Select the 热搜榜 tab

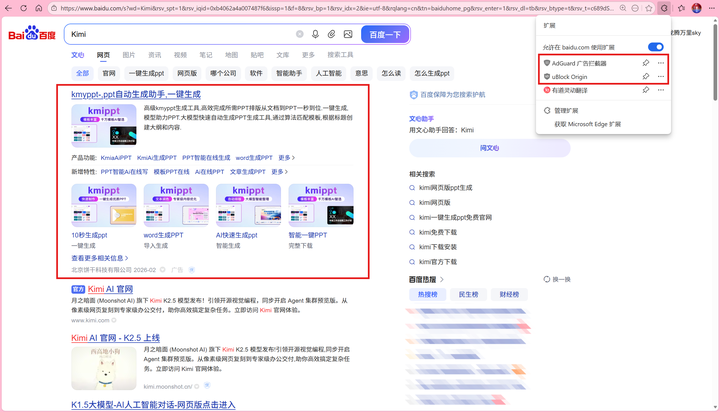428,294
